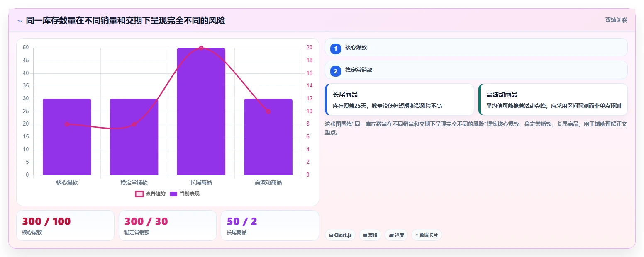Click the 50 / 2 长尾商品 stat card

[x=270, y=225]
